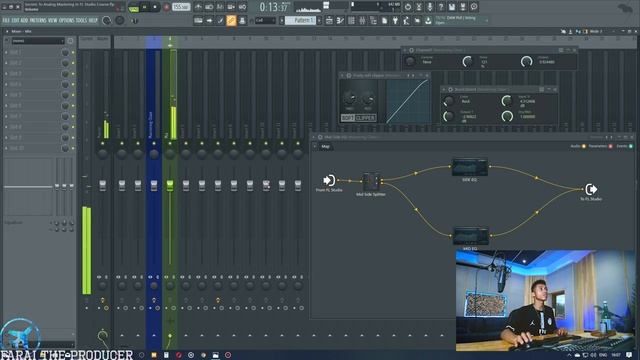This screenshot has width=640, height=360.
Task: Click the right-arrow toolbar icon
Action: [x=209, y=20]
